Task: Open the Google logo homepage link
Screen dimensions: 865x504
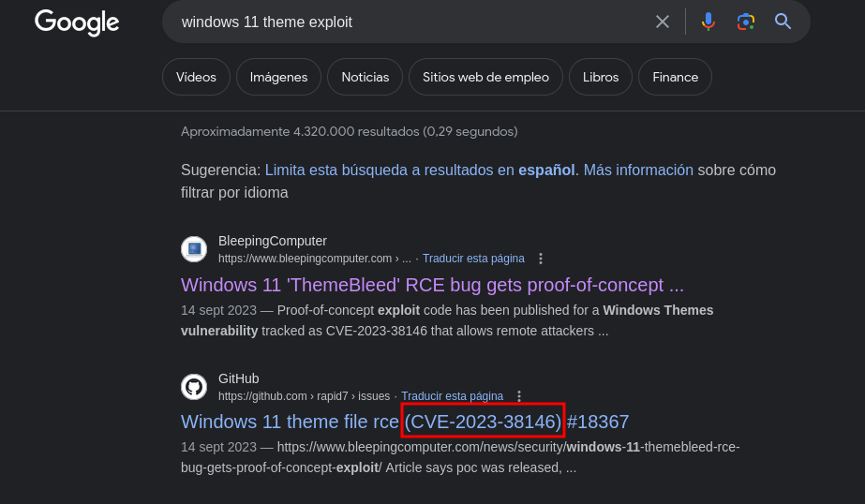Action: click(x=77, y=22)
